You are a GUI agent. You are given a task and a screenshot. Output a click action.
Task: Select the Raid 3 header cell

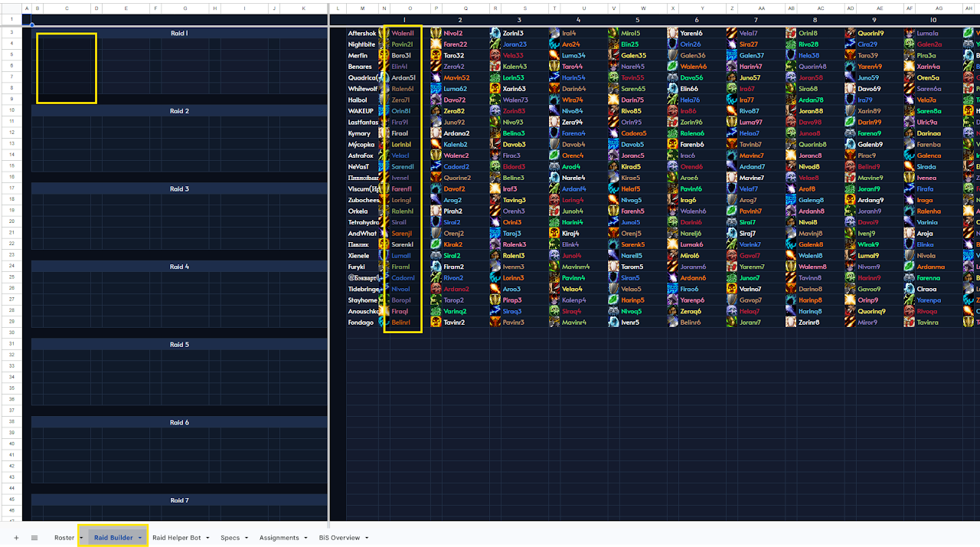[x=179, y=189]
